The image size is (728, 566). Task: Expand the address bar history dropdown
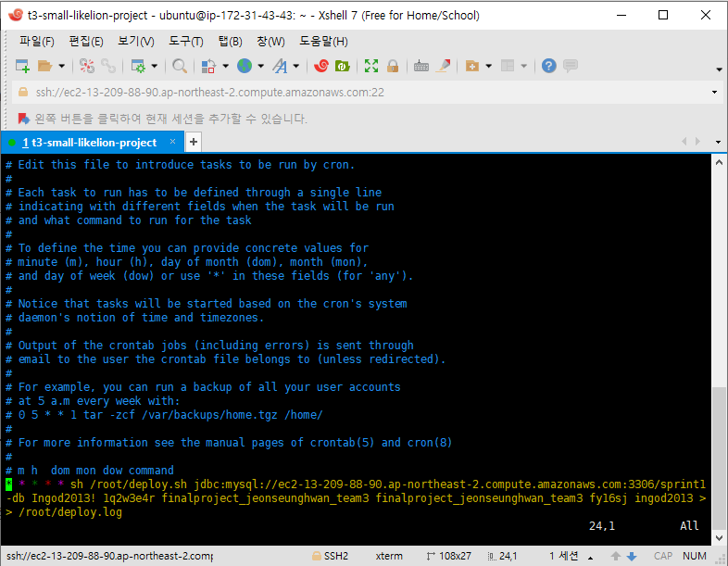(x=714, y=93)
